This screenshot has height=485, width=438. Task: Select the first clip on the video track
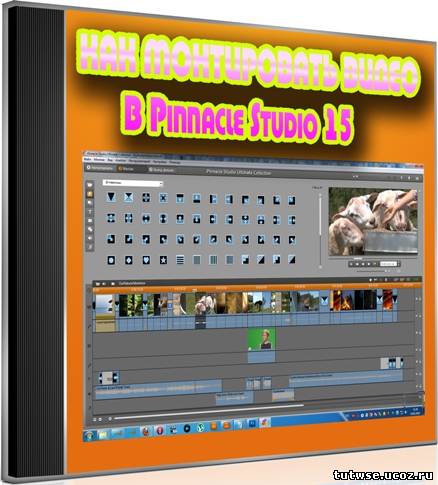105,306
